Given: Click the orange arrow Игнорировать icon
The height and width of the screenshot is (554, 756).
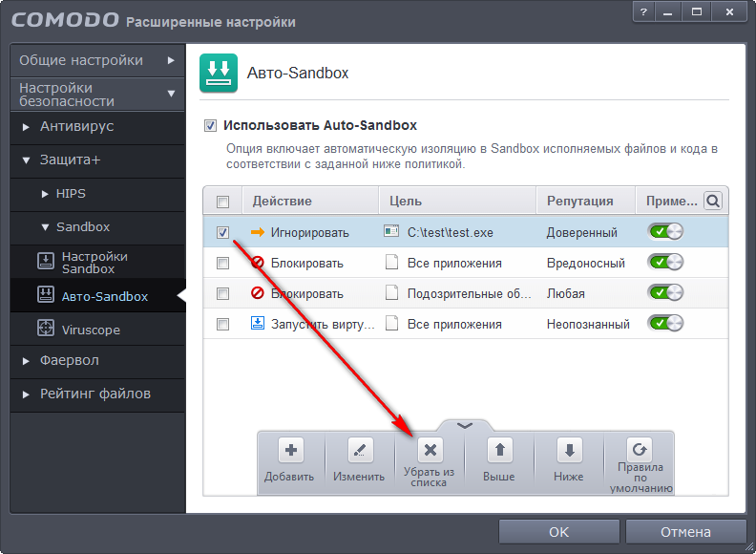Looking at the screenshot, I should (x=258, y=232).
